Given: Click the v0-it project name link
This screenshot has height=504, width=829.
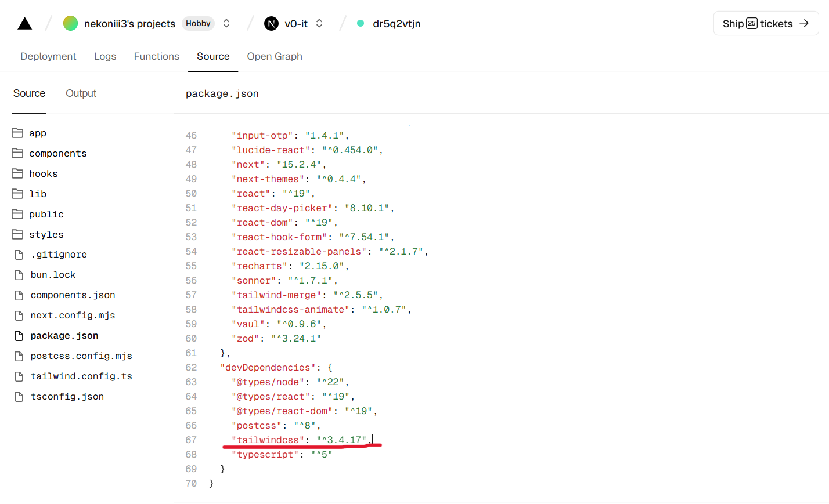Looking at the screenshot, I should (x=296, y=24).
